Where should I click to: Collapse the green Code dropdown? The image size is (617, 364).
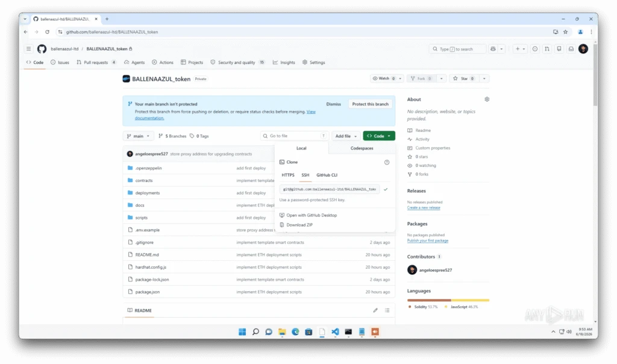379,136
